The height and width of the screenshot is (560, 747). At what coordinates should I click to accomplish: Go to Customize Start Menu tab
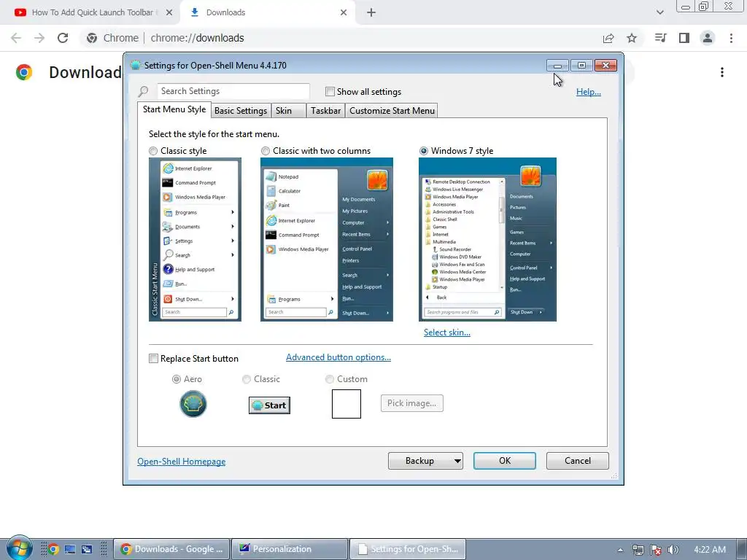pyautogui.click(x=392, y=111)
